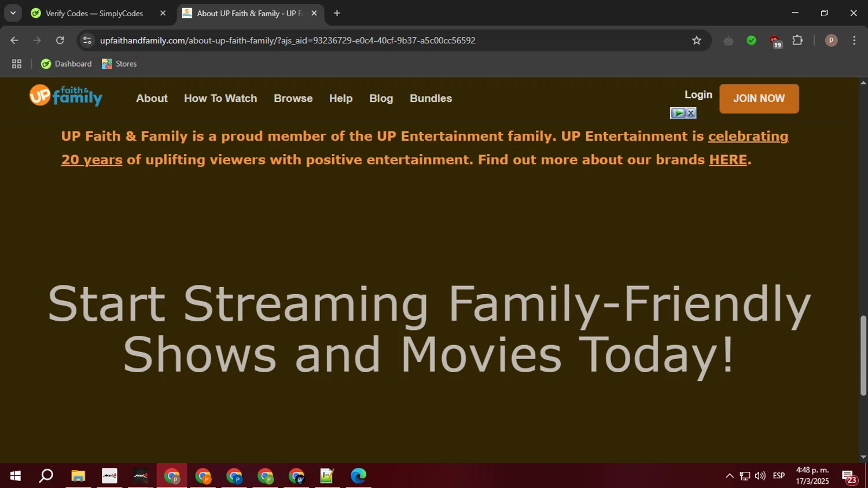Click the green checkmark extension icon

pos(751,41)
